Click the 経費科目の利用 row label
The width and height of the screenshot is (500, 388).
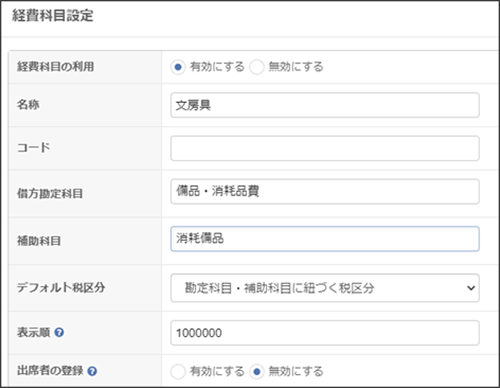point(56,67)
